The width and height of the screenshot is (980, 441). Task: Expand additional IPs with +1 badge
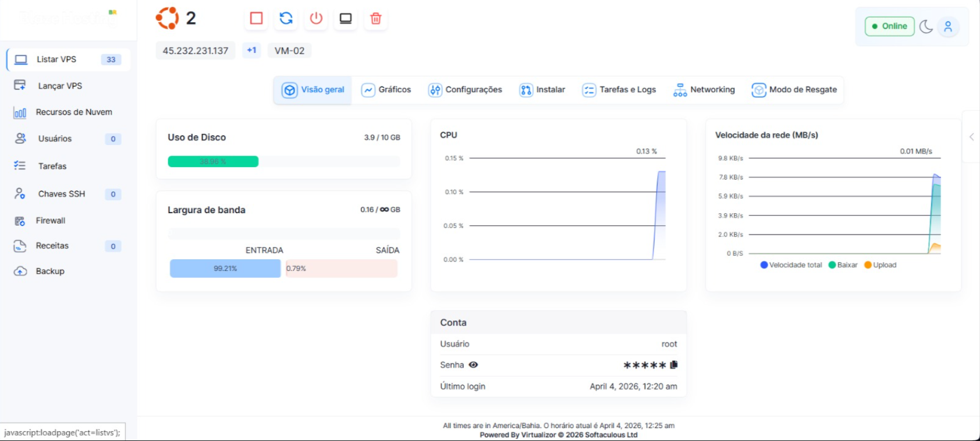pyautogui.click(x=251, y=51)
